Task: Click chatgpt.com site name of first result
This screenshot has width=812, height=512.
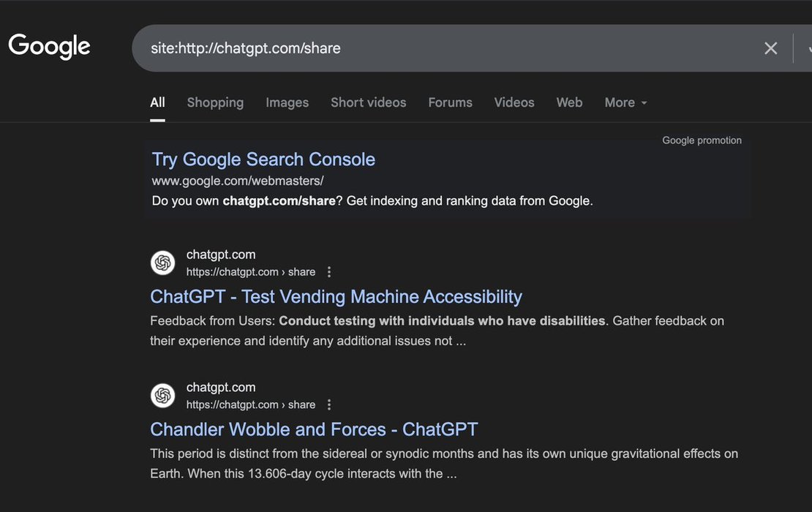Action: tap(221, 255)
